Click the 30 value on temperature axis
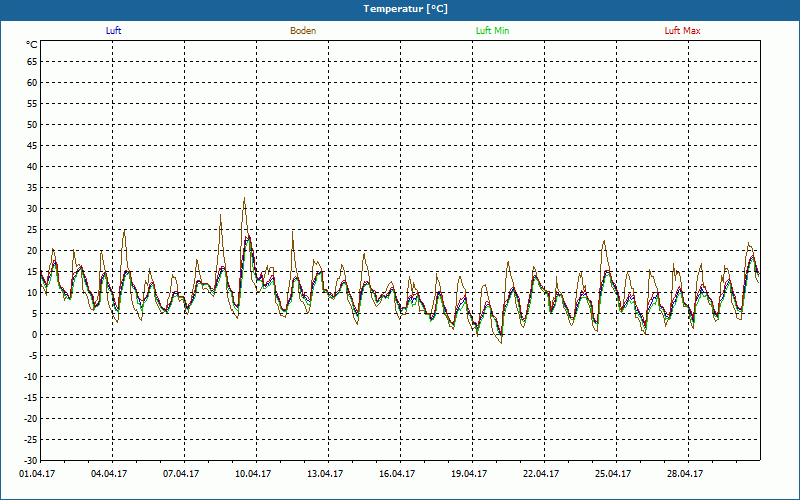Viewport: 800px width, 500px height. point(32,209)
